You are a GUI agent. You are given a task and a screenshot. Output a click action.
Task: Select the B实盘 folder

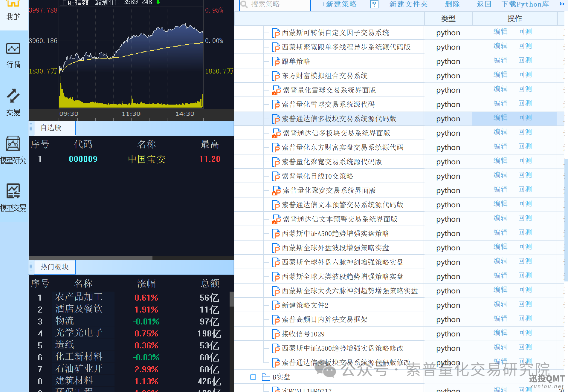[x=281, y=377]
